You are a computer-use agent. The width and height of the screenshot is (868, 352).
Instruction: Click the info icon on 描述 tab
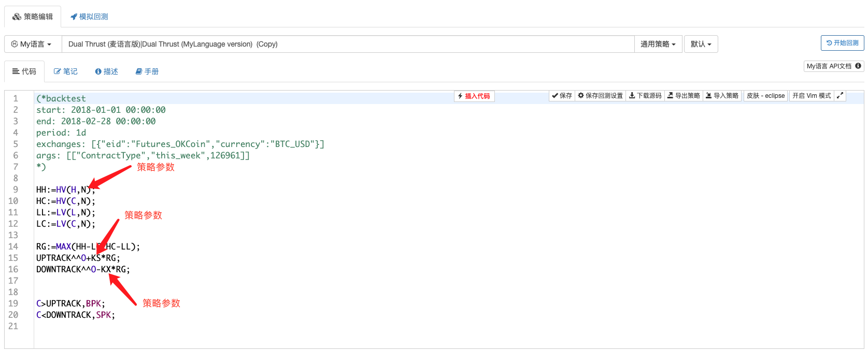(98, 71)
